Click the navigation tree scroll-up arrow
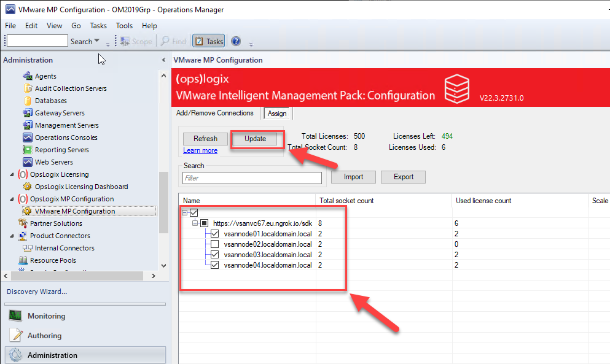This screenshot has width=610, height=364. coord(163,76)
